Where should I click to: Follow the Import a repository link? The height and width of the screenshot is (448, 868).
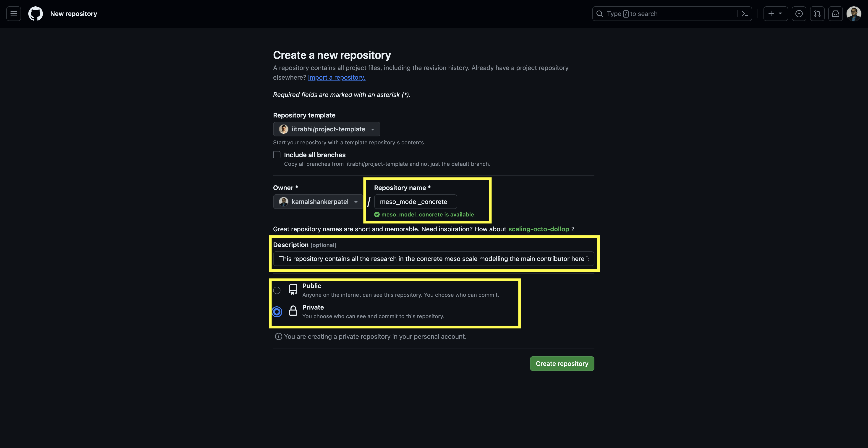tap(336, 78)
